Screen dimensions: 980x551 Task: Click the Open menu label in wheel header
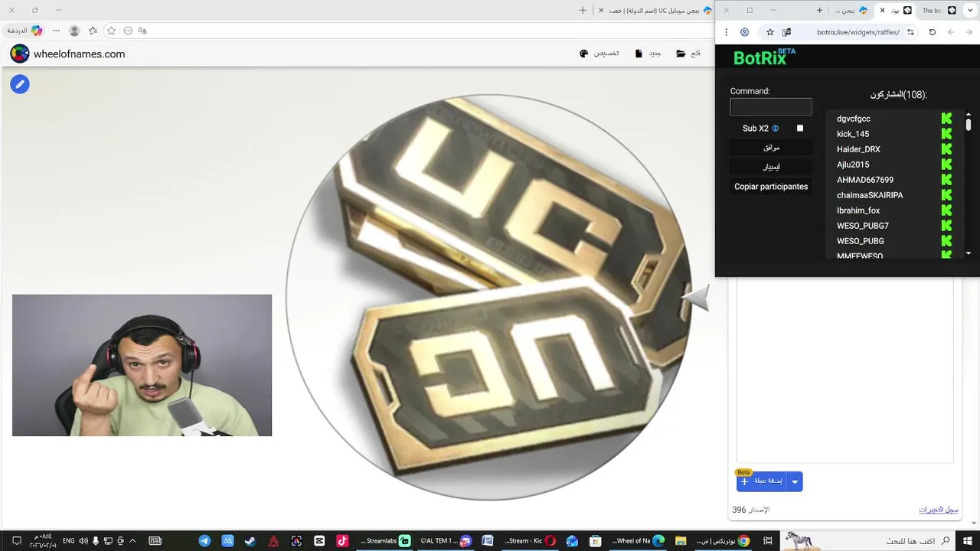click(696, 54)
